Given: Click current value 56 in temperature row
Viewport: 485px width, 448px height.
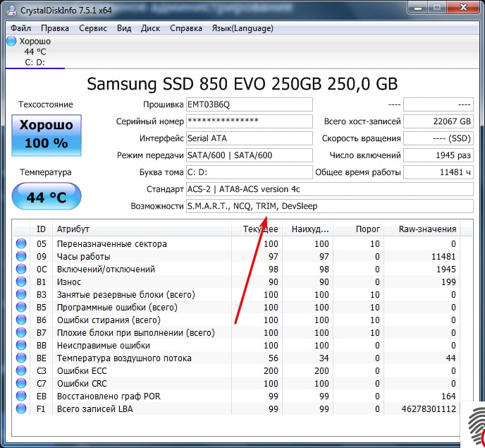Looking at the screenshot, I should (x=273, y=358).
